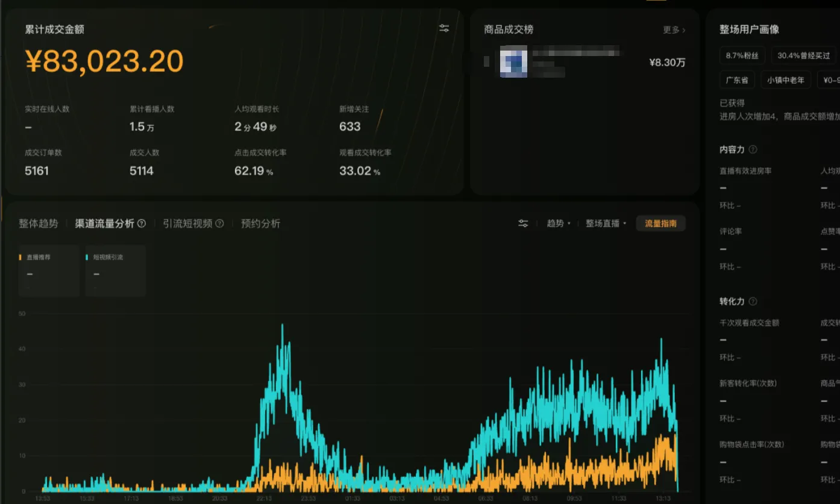
Task: Open the product thumbnail in 商品成交榜
Action: point(513,62)
